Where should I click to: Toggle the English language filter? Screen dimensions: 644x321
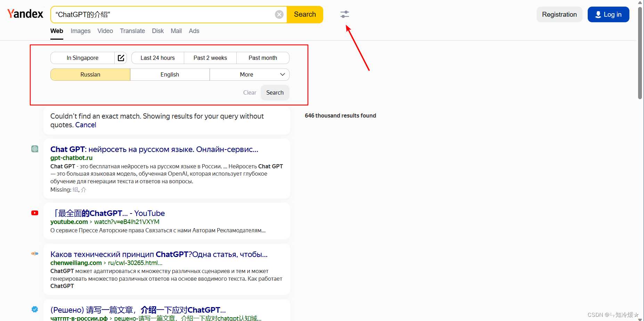(170, 74)
